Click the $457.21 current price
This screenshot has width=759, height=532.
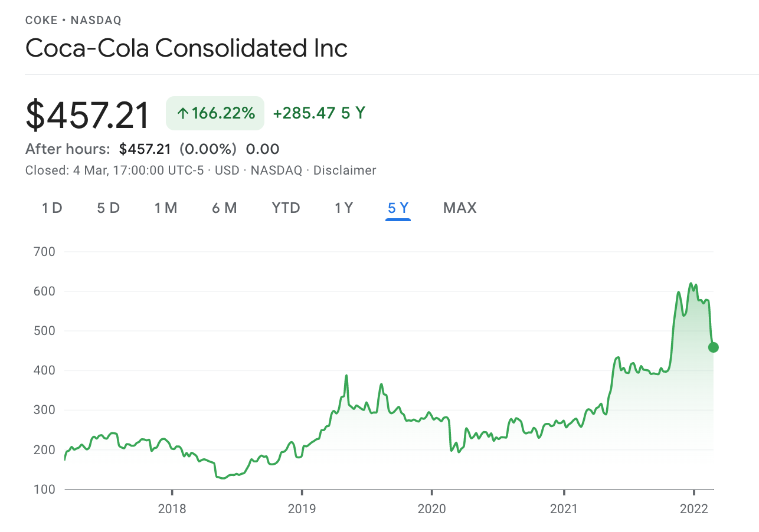click(87, 114)
